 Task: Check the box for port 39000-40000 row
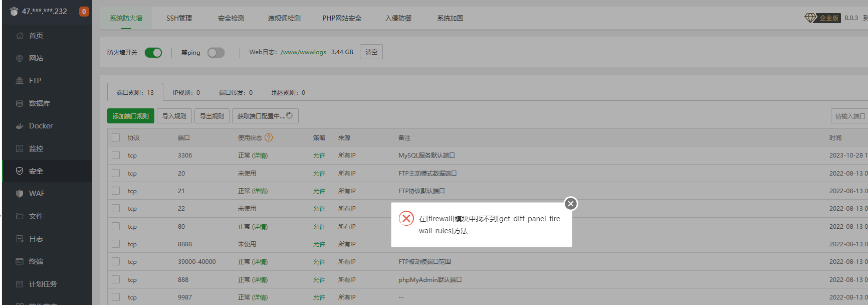(x=116, y=261)
